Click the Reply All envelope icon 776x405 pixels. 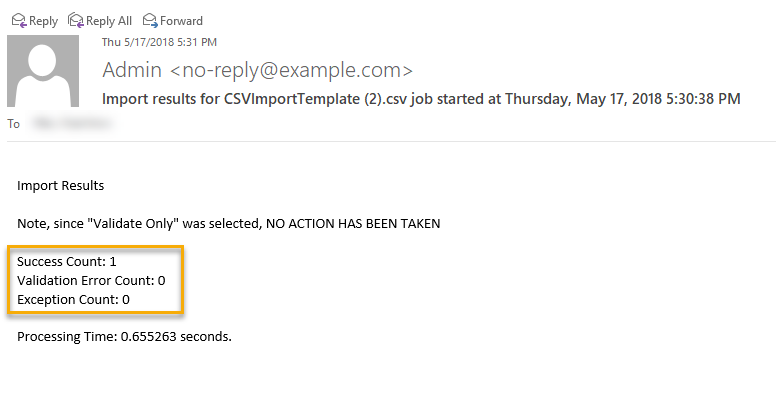pyautogui.click(x=76, y=20)
